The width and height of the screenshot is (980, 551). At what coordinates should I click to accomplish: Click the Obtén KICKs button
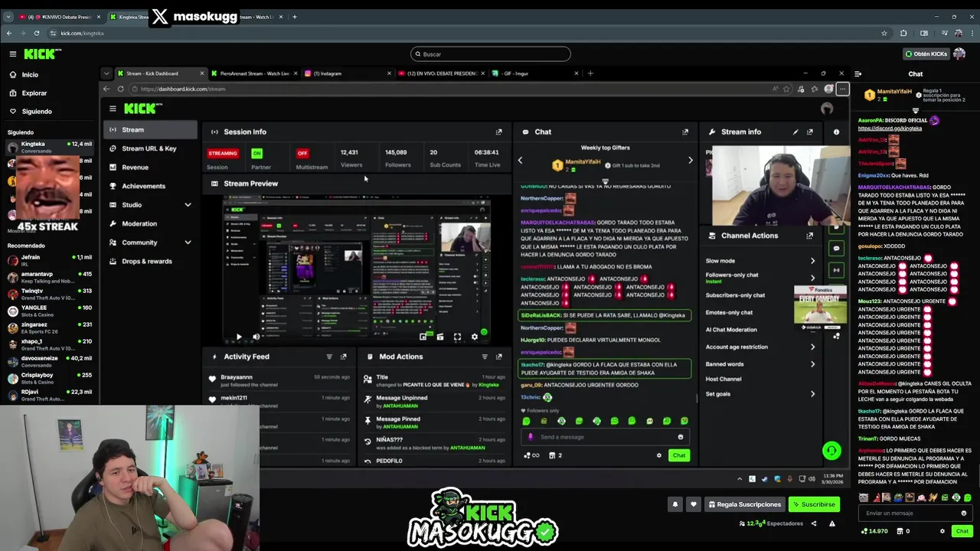926,54
